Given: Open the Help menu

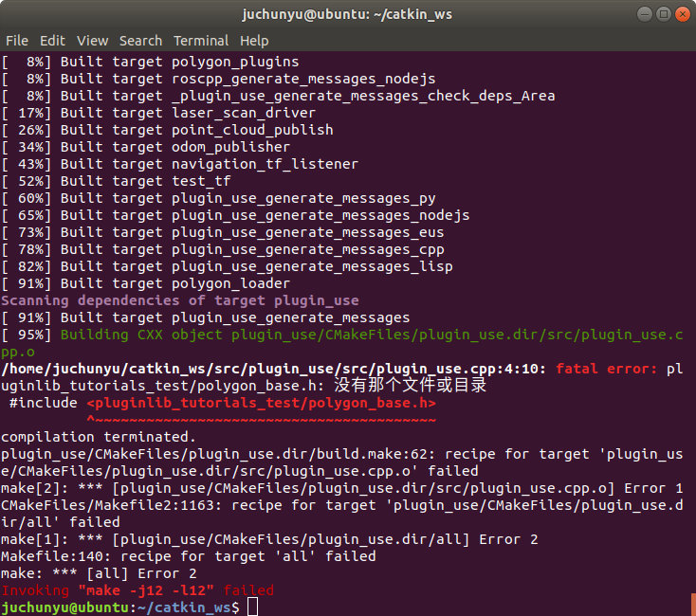Looking at the screenshot, I should pyautogui.click(x=254, y=41).
